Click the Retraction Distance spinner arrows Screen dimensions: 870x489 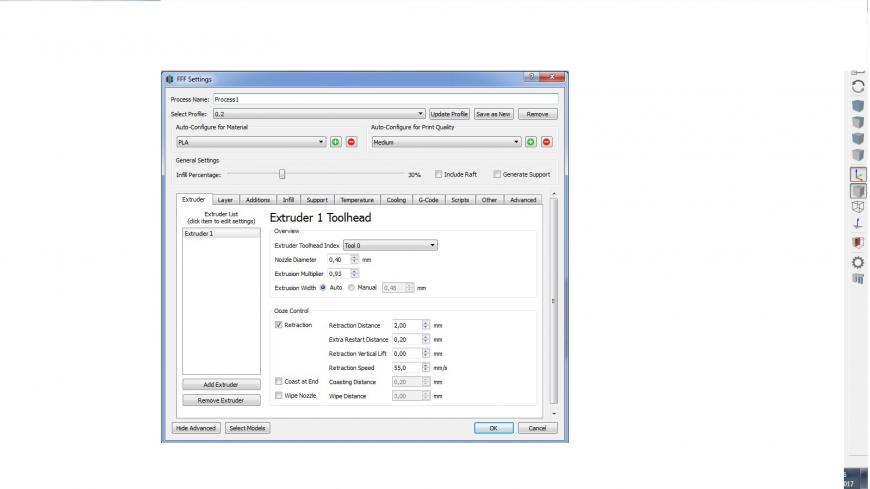pyautogui.click(x=426, y=325)
